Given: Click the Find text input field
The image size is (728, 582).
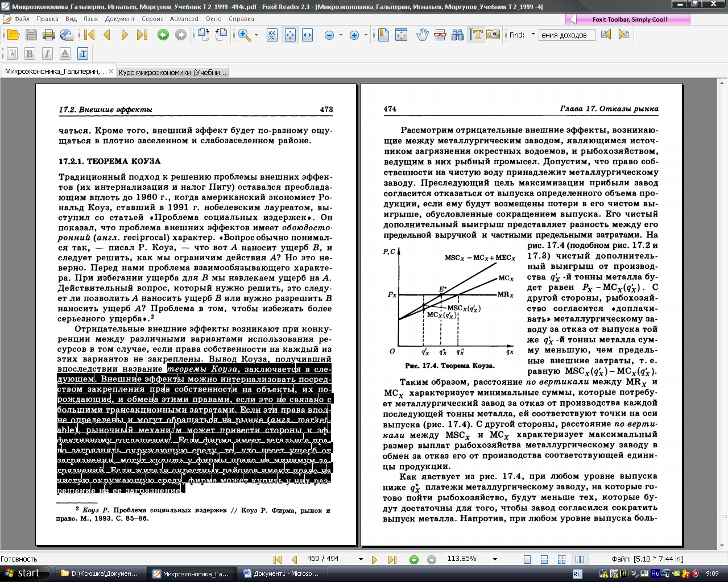Looking at the screenshot, I should [566, 35].
